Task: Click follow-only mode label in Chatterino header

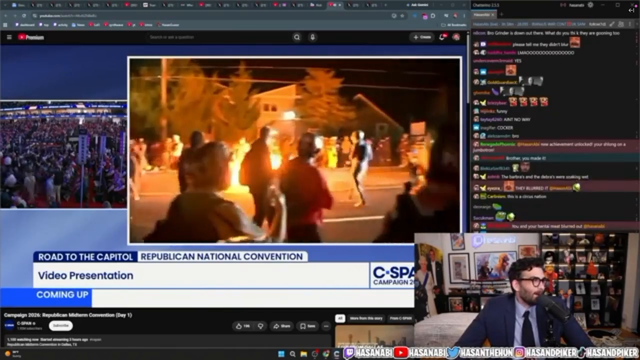Action: [597, 24]
